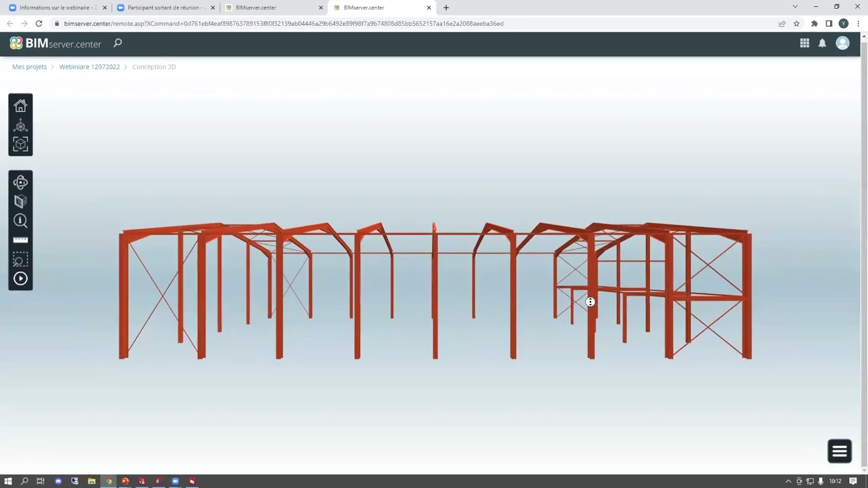Expand the tab search chevron
The height and width of the screenshot is (488, 868).
[795, 7]
